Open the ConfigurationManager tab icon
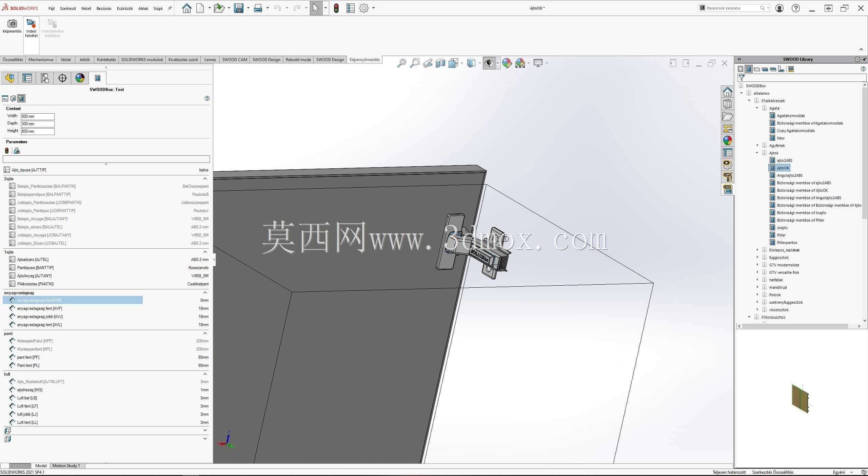 pos(45,78)
